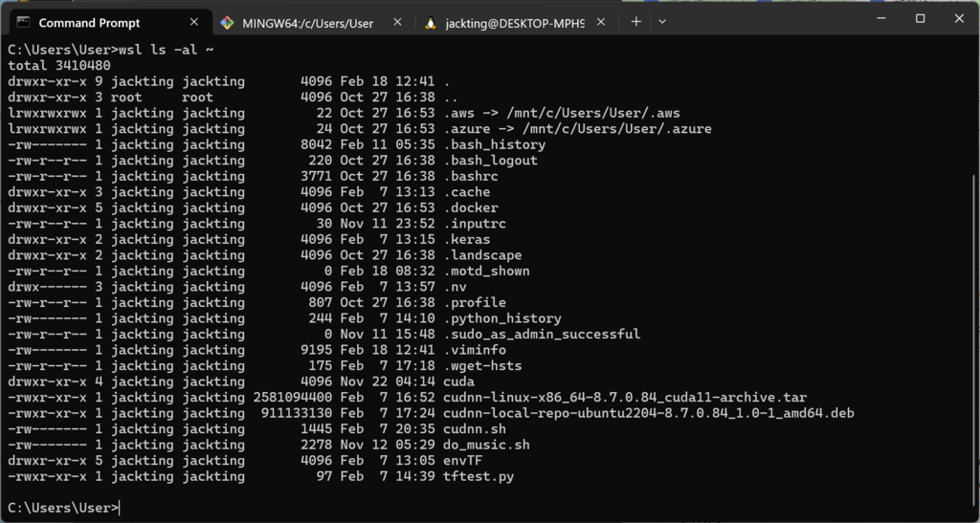
Task: Click the 'do_music.sh' file name
Action: [x=486, y=445]
